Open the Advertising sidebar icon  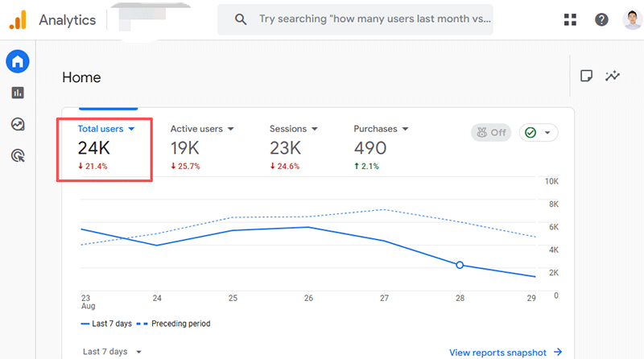(17, 155)
